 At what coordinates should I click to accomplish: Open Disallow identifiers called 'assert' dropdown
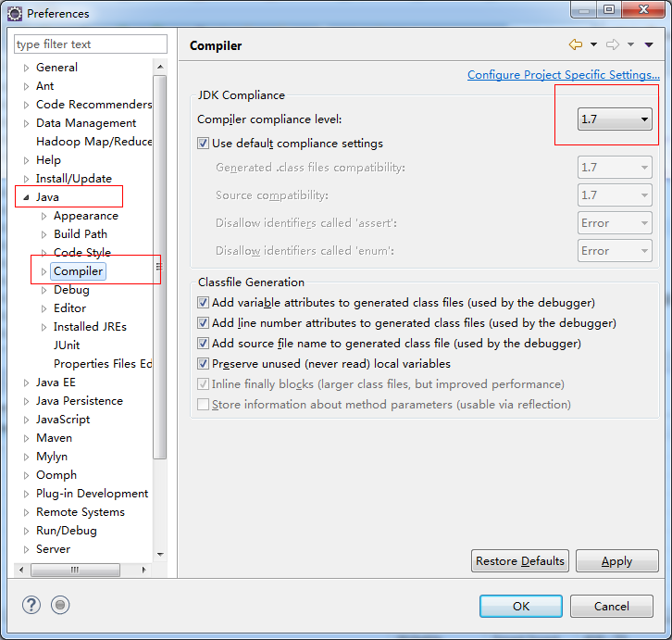(615, 223)
